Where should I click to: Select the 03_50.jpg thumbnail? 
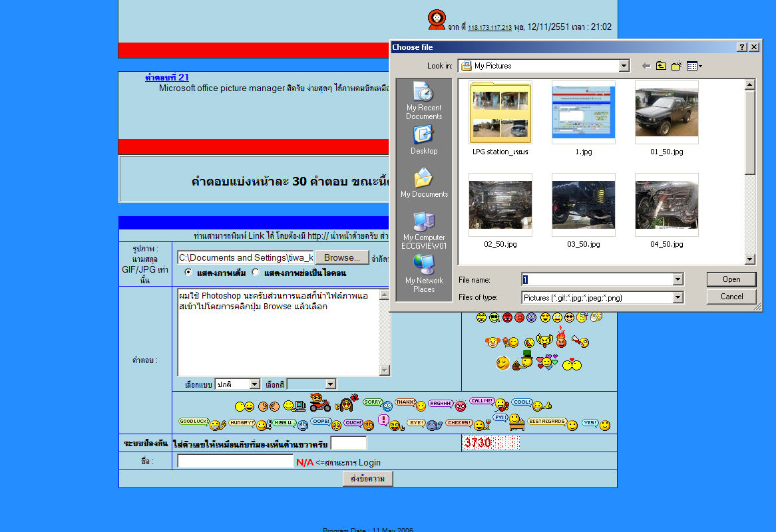click(x=583, y=205)
